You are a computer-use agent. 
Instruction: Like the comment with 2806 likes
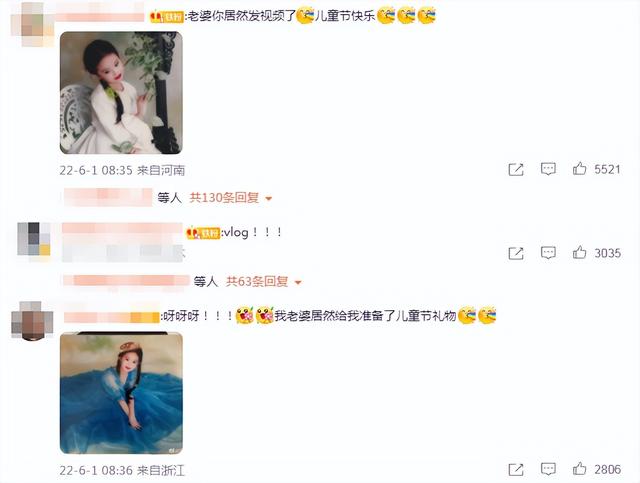[x=579, y=469]
